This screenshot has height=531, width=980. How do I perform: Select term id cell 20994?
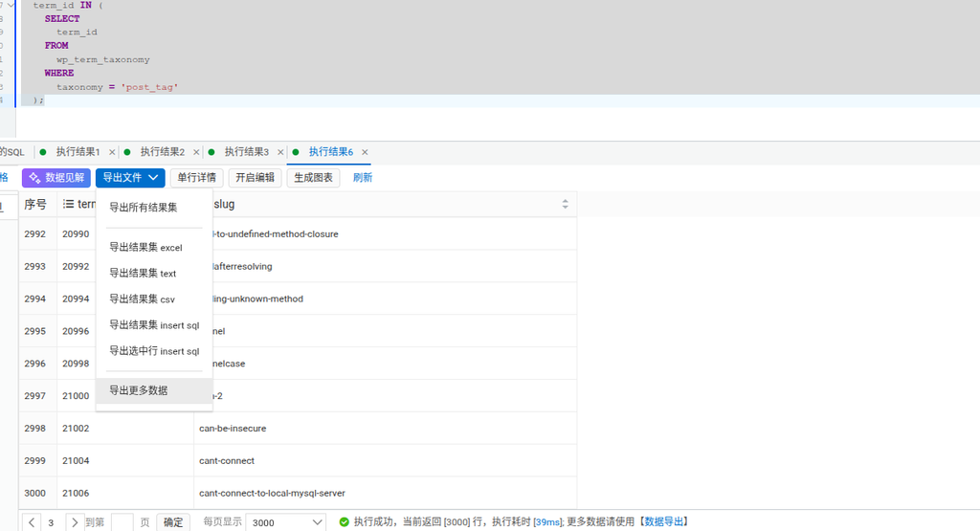tap(76, 299)
